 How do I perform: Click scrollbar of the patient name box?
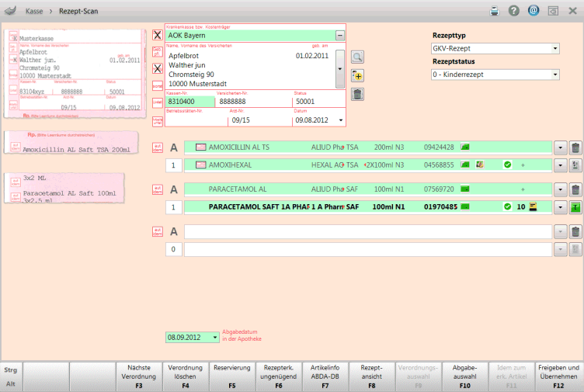pyautogui.click(x=339, y=69)
